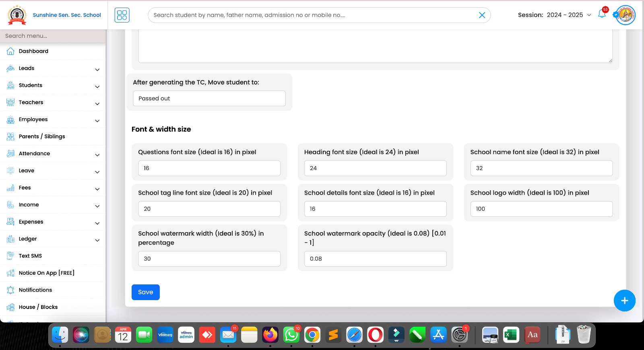
Task: Open Notifications menu item
Action: 53,290
